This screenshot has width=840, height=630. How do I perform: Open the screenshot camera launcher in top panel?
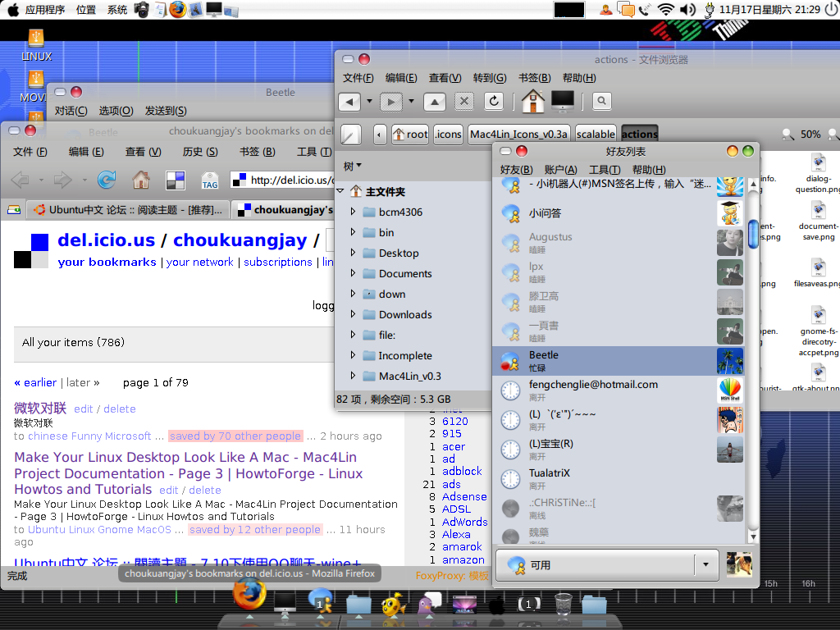(141, 9)
